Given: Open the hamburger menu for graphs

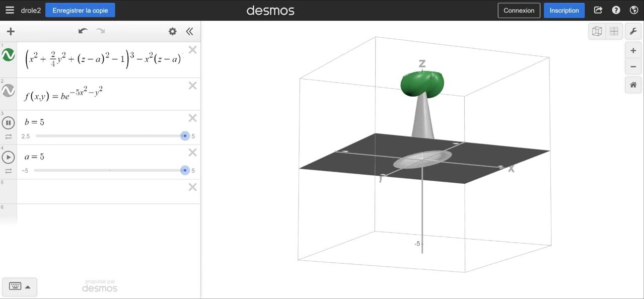Looking at the screenshot, I should pyautogui.click(x=10, y=10).
